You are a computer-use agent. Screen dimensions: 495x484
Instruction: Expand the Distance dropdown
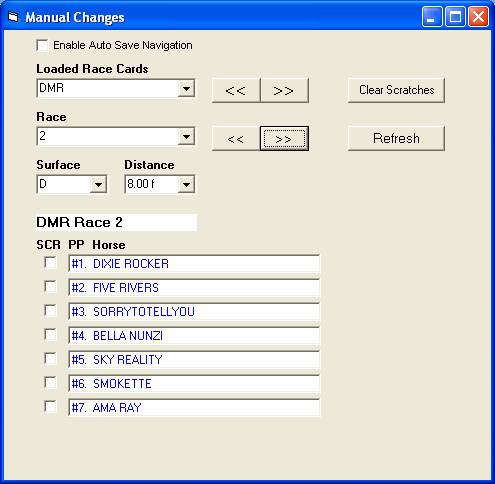(x=186, y=184)
